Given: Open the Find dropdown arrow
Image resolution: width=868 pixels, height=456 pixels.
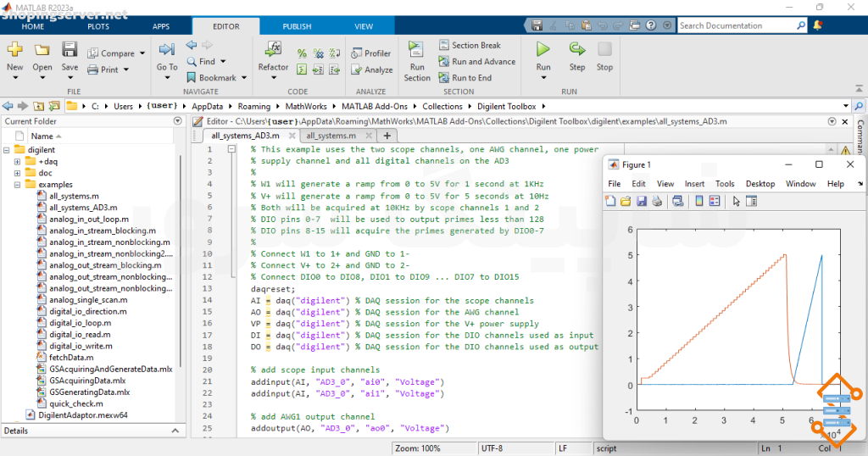Looking at the screenshot, I should coord(223,61).
